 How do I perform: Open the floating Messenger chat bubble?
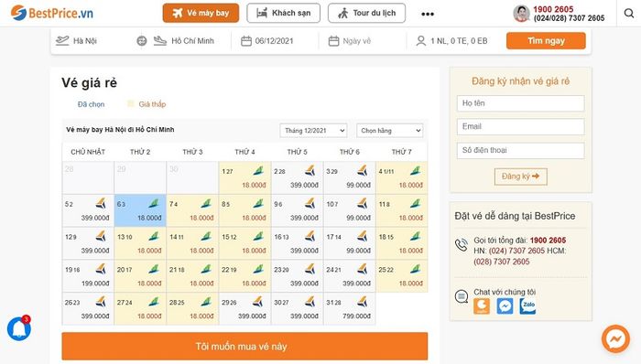click(x=615, y=338)
